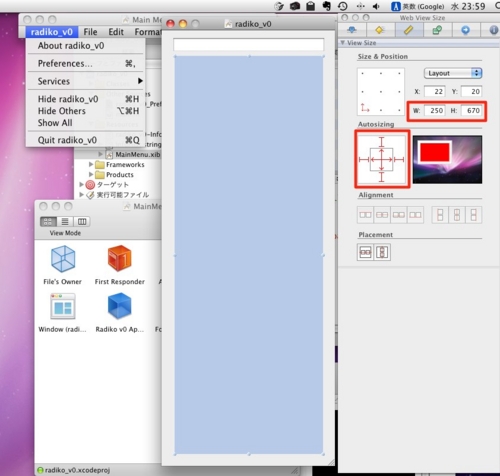The width and height of the screenshot is (500, 476).
Task: Open the Identity inspector info tab
Action: pyautogui.click(x=493, y=30)
